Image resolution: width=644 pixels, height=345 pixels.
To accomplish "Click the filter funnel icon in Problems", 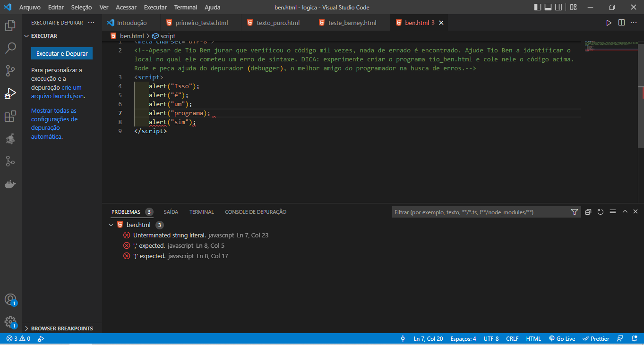I will (x=575, y=212).
